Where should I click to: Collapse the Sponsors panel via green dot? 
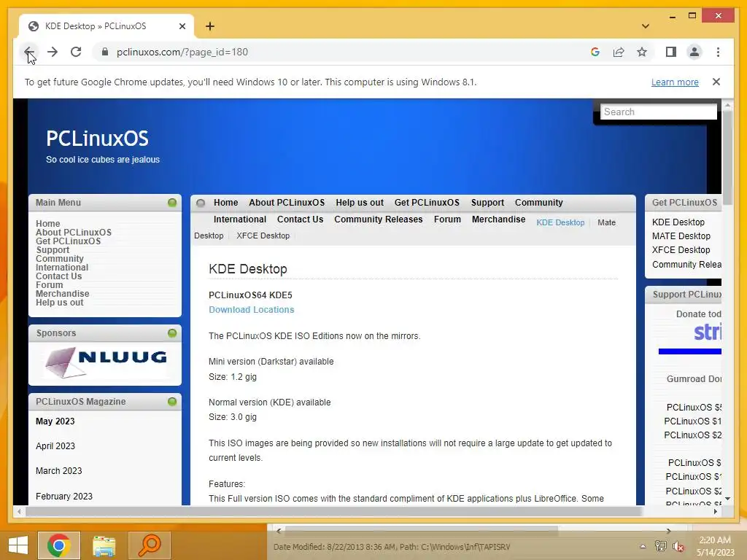172,333
